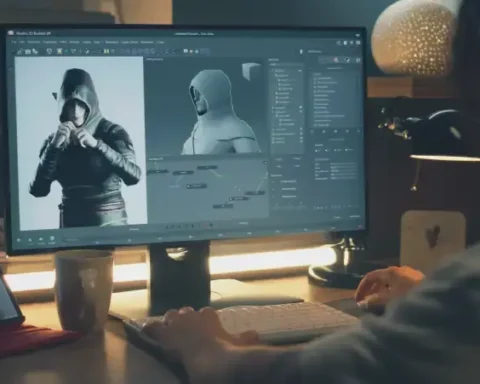
Task: Click the first value field in the lower-right properties
Action: pyautogui.click(x=344, y=164)
